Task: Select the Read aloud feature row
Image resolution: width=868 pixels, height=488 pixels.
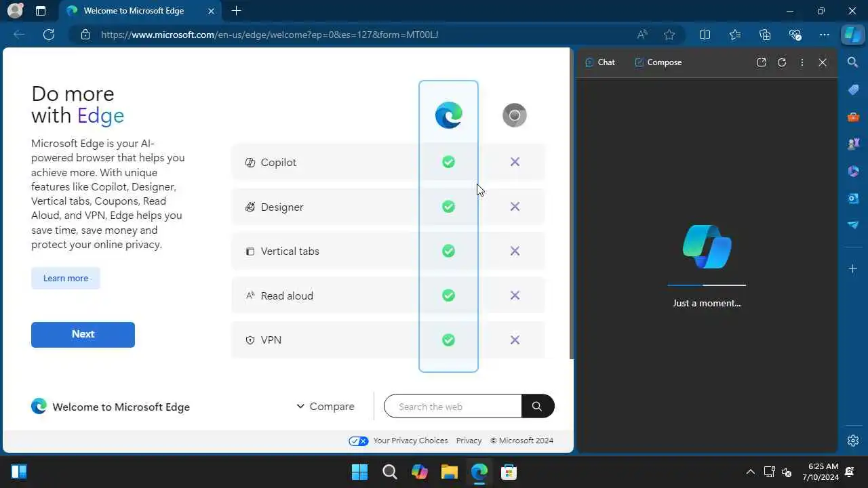Action: click(388, 296)
